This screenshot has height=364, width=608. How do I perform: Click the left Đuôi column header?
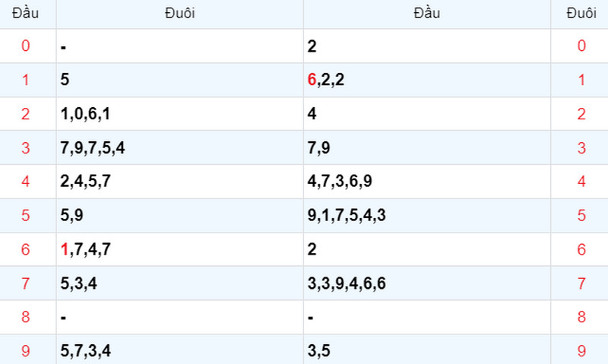[180, 14]
